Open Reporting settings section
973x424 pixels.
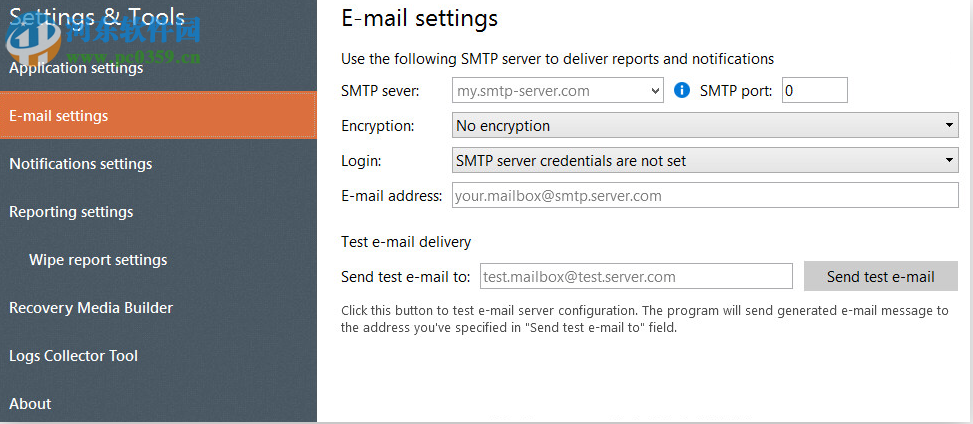(x=71, y=212)
